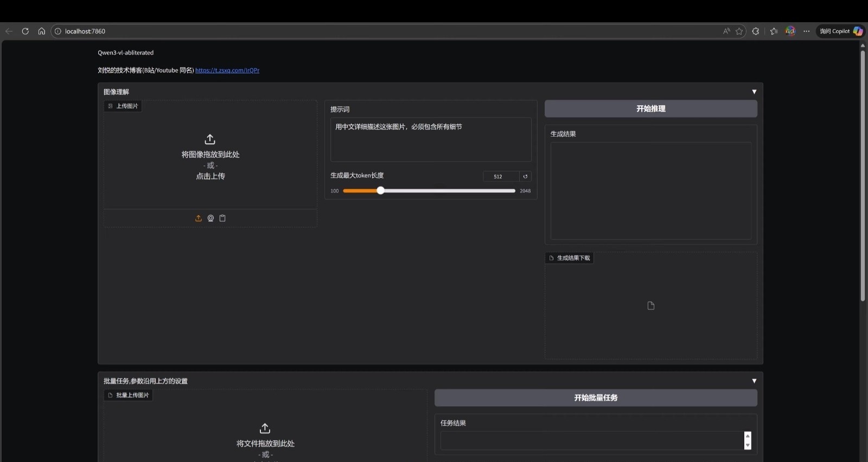
Task: Open the browser extensions icon
Action: pyautogui.click(x=756, y=31)
